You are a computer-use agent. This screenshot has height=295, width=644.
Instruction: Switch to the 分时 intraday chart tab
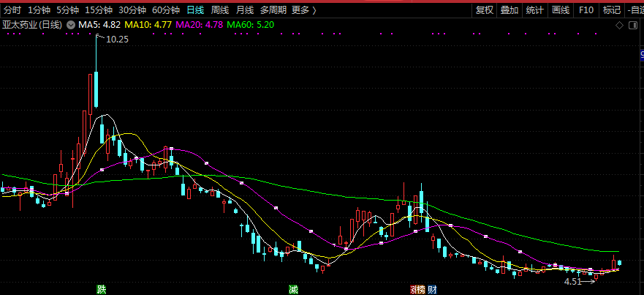click(x=12, y=10)
